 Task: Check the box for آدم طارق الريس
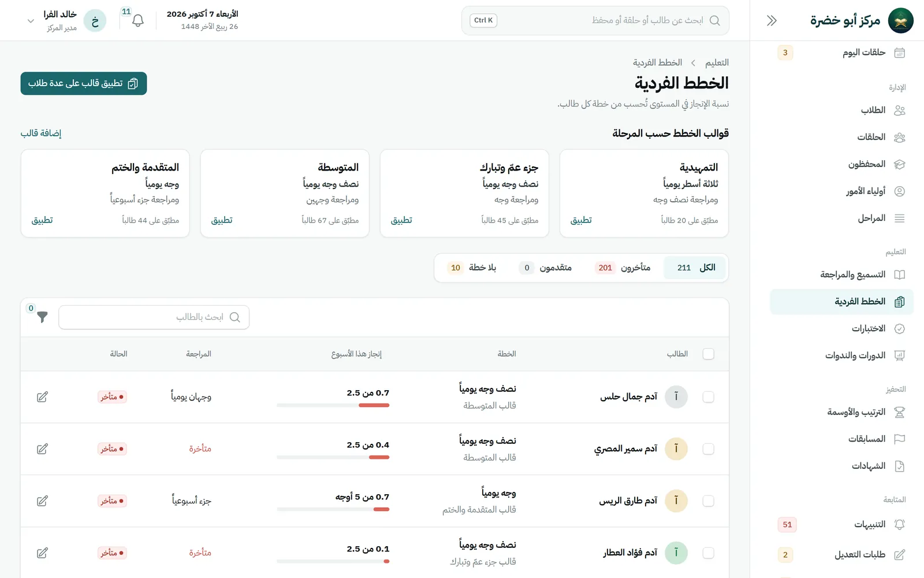(x=709, y=501)
